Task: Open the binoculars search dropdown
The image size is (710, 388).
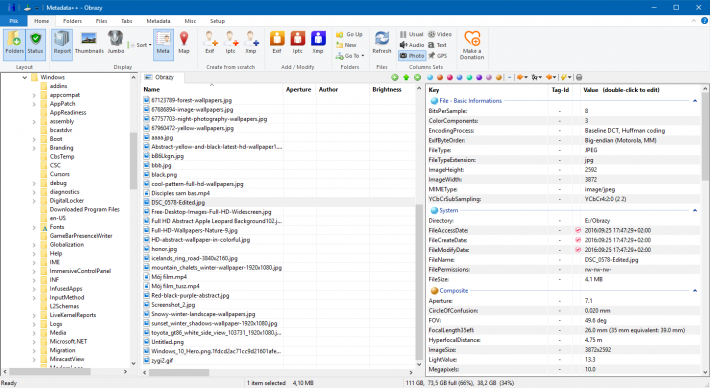Action: 537,77
